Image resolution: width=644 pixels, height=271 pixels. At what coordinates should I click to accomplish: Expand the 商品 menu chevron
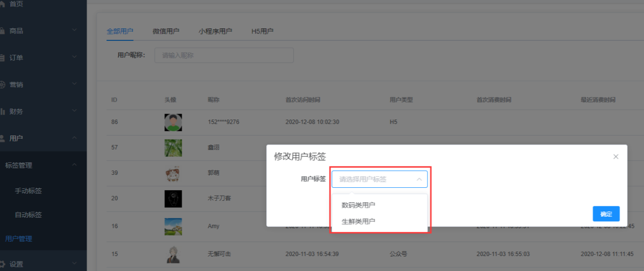click(75, 30)
